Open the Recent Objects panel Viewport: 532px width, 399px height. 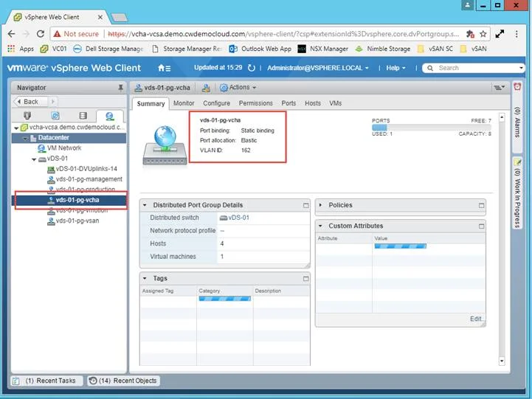[x=123, y=381]
